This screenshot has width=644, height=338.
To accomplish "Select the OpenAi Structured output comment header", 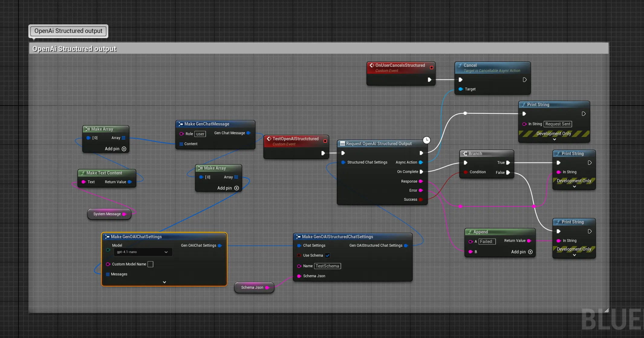I will (319, 48).
